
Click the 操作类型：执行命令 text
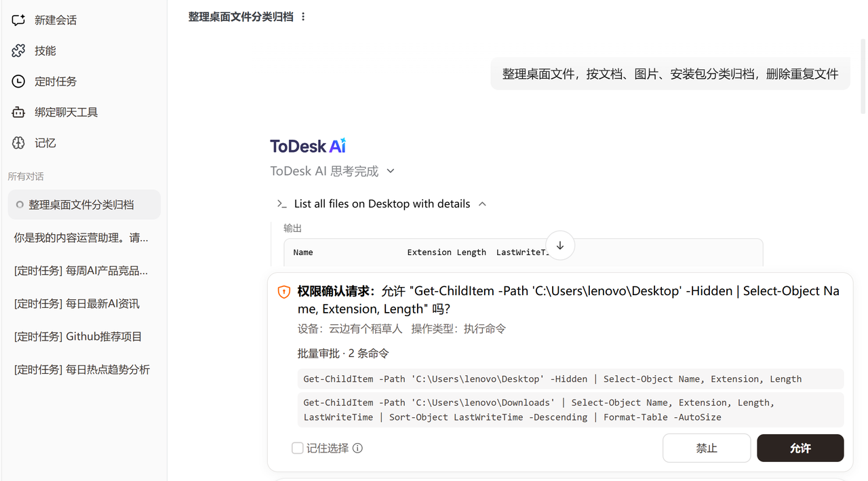point(458,329)
